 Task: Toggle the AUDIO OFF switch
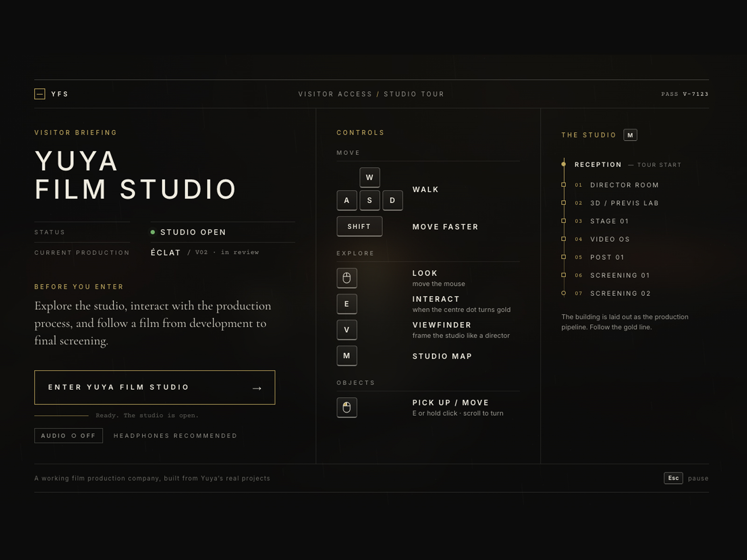pyautogui.click(x=69, y=435)
